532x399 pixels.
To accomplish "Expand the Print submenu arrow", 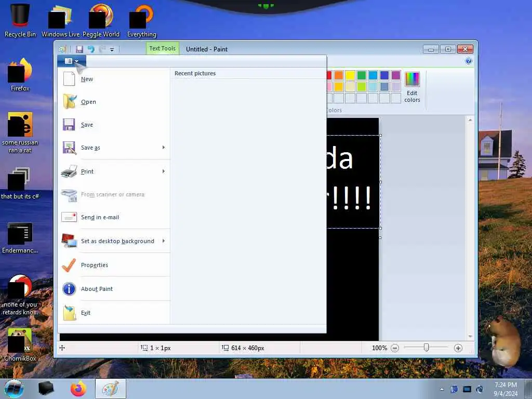I will [164, 171].
